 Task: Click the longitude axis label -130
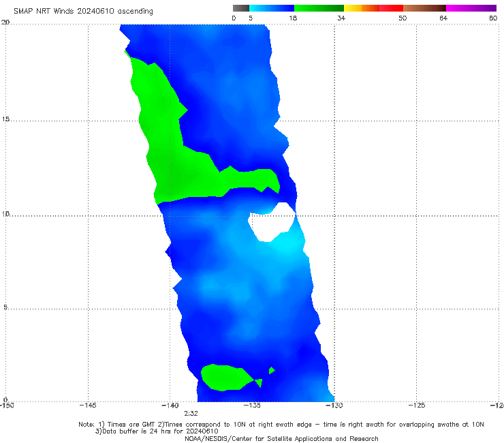(334, 406)
